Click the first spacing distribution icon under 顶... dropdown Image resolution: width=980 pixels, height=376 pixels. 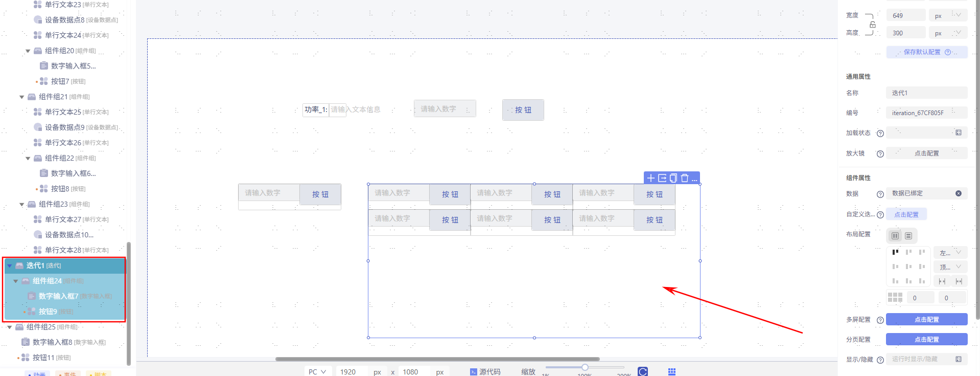click(x=942, y=281)
